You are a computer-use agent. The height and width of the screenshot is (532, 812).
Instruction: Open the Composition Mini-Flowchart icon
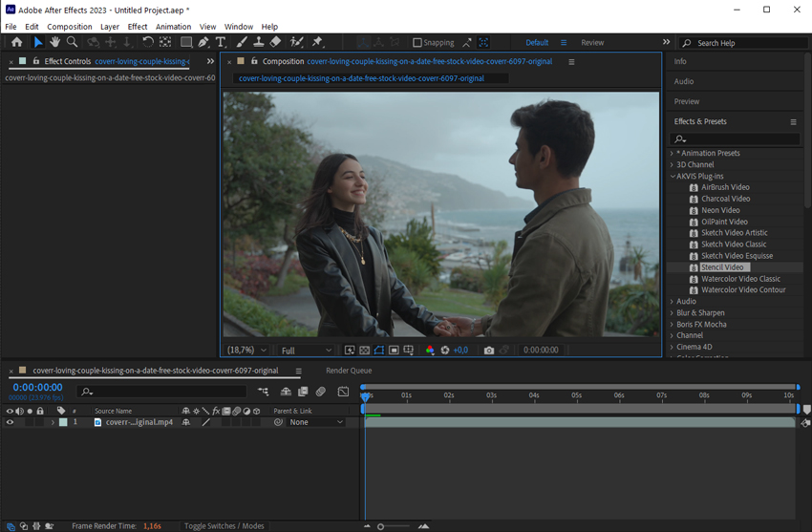(263, 392)
